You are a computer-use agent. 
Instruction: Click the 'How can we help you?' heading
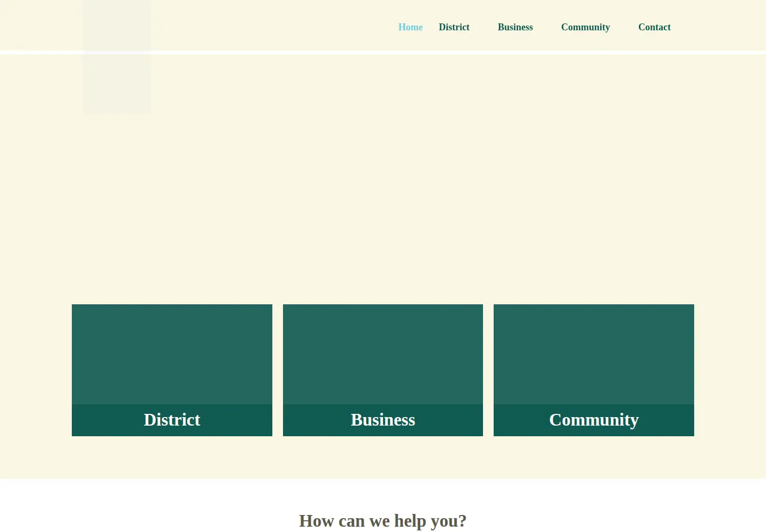point(383,521)
